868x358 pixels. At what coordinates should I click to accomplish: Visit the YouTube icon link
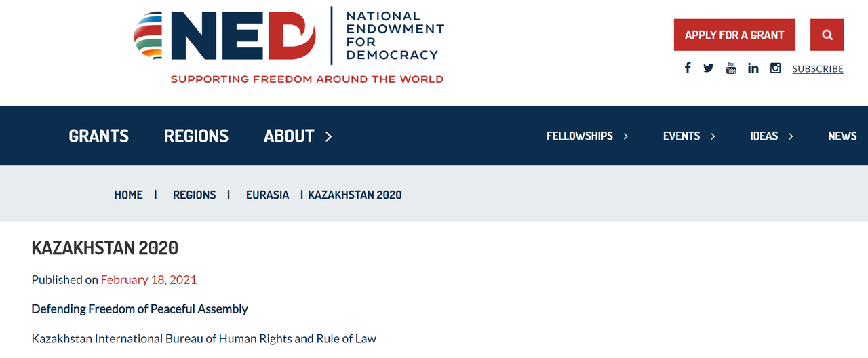click(730, 68)
